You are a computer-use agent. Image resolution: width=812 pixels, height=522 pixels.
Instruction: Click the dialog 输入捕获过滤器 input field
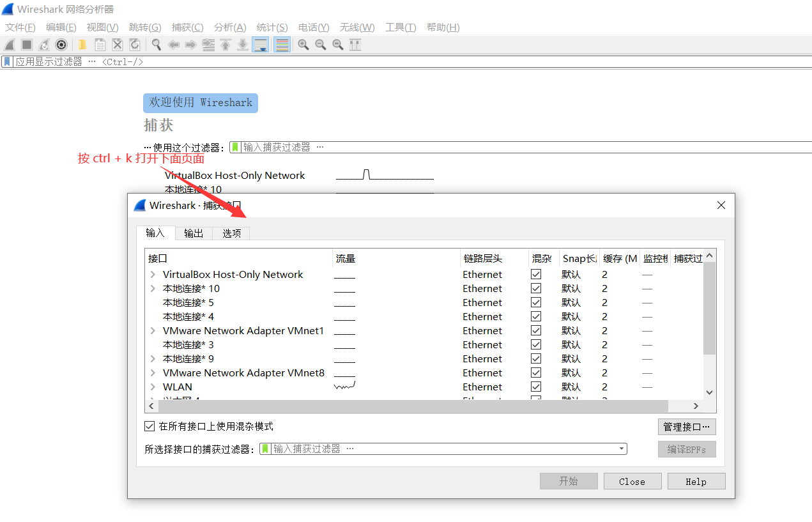coord(444,449)
